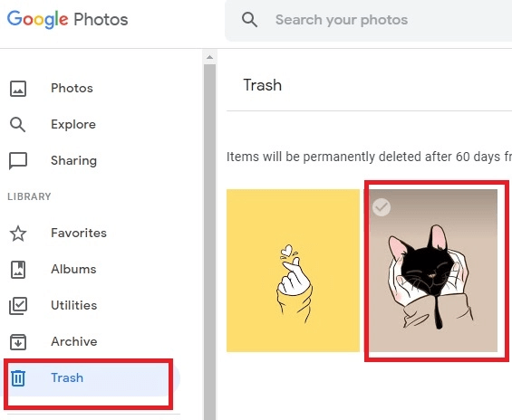The image size is (512, 420).
Task: Open the Photos menu item
Action: pos(72,89)
